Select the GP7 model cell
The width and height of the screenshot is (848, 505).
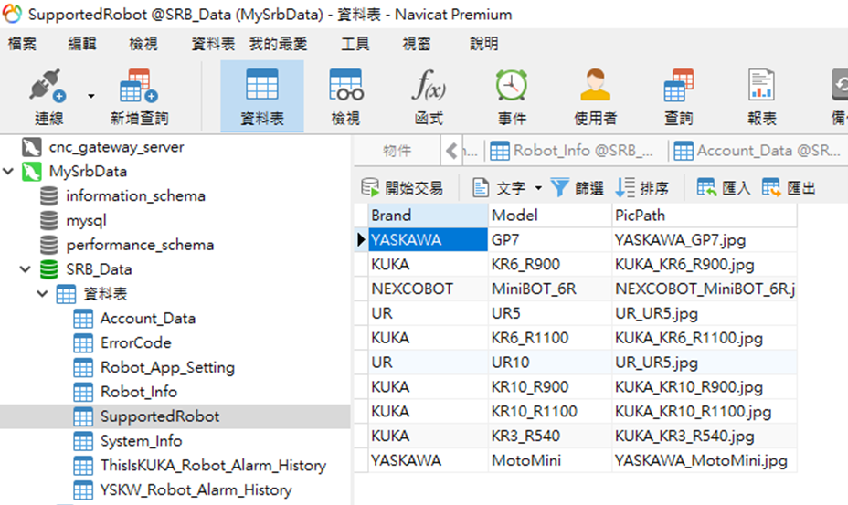[x=550, y=240]
